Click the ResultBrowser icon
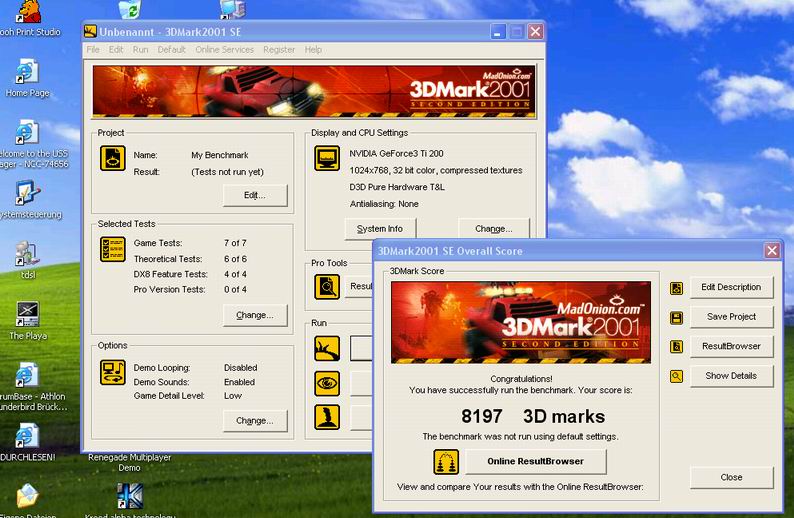 click(676, 347)
